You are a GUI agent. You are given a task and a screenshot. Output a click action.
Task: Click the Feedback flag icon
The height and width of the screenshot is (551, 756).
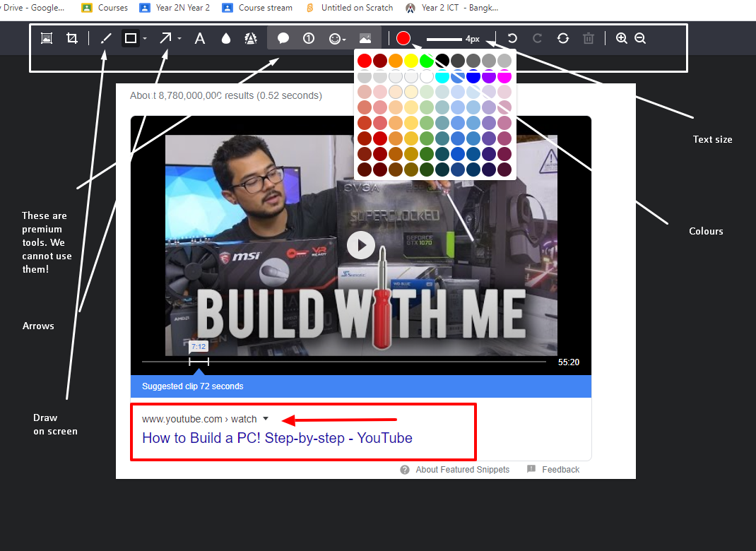(531, 468)
